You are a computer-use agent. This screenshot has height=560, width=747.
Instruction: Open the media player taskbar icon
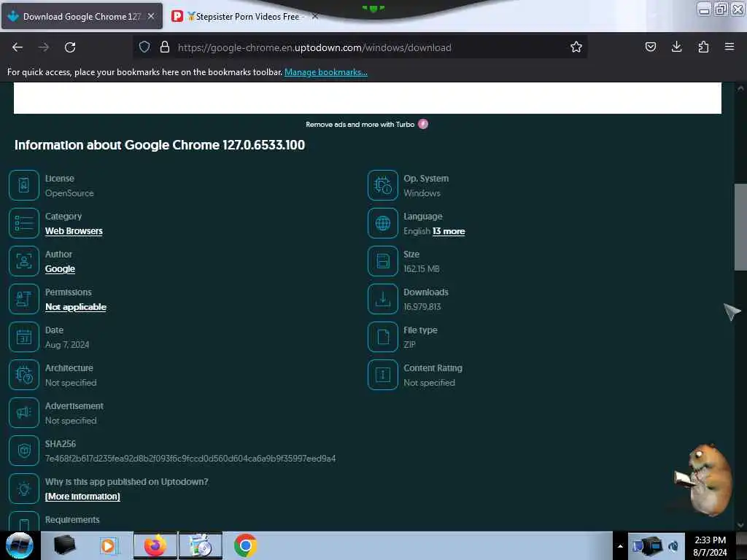108,545
